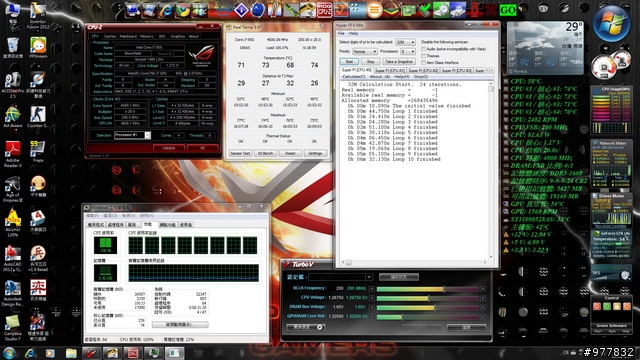This screenshot has width=640, height=360.
Task: Click the Windows Start button on the taskbar
Action: pos(9,353)
